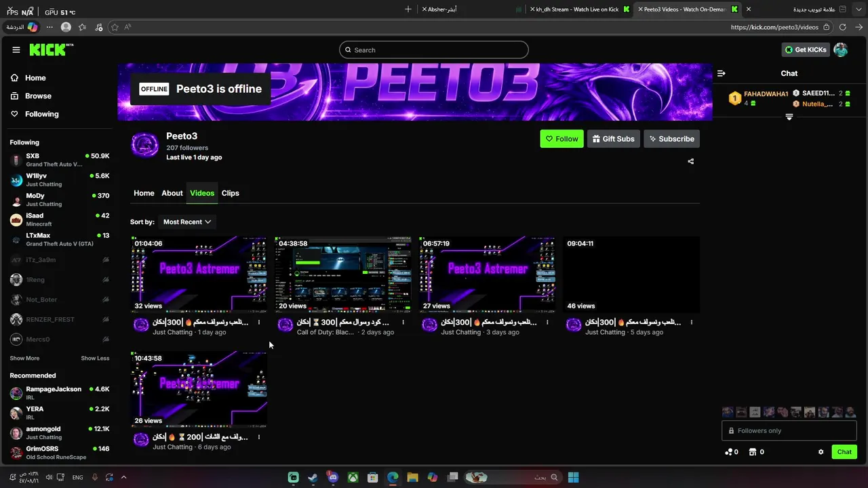Open a new browser tab with plus
The image size is (868, 488).
[408, 9]
